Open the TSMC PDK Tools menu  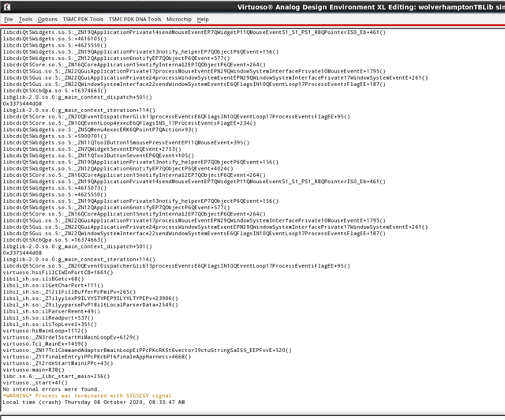point(83,19)
